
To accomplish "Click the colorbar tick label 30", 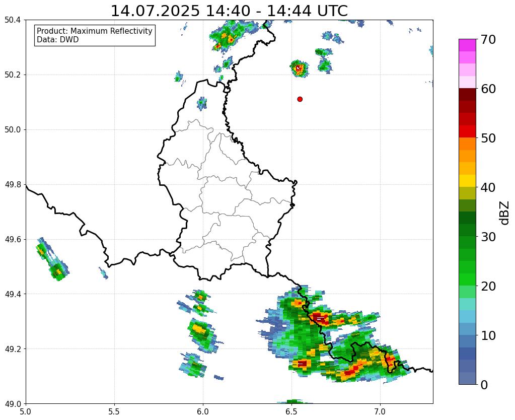I will pyautogui.click(x=488, y=237).
